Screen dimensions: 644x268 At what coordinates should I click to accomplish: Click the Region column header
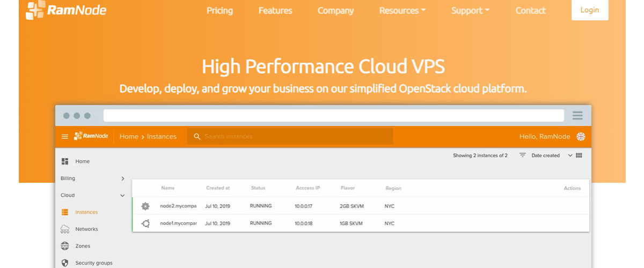[393, 188]
